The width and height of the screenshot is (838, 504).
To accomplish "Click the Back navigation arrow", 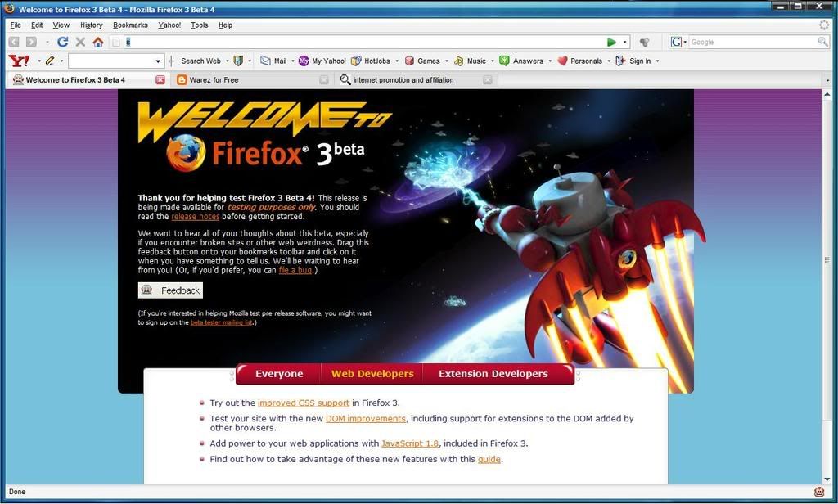I will tap(14, 42).
